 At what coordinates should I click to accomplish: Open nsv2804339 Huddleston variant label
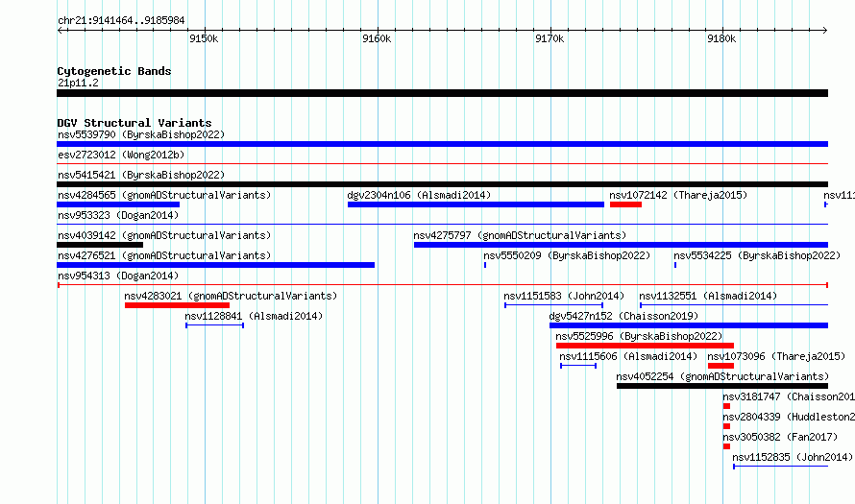click(789, 417)
